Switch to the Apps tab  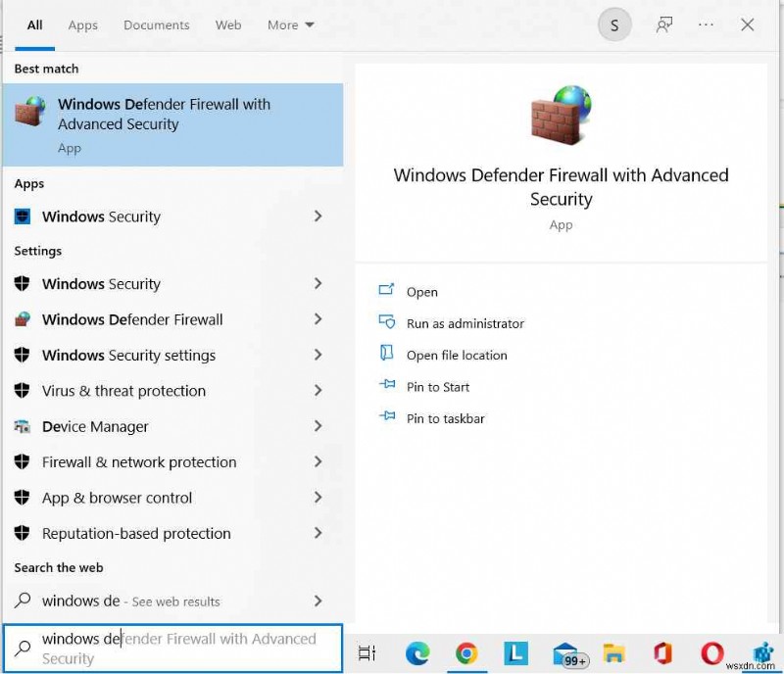82,25
